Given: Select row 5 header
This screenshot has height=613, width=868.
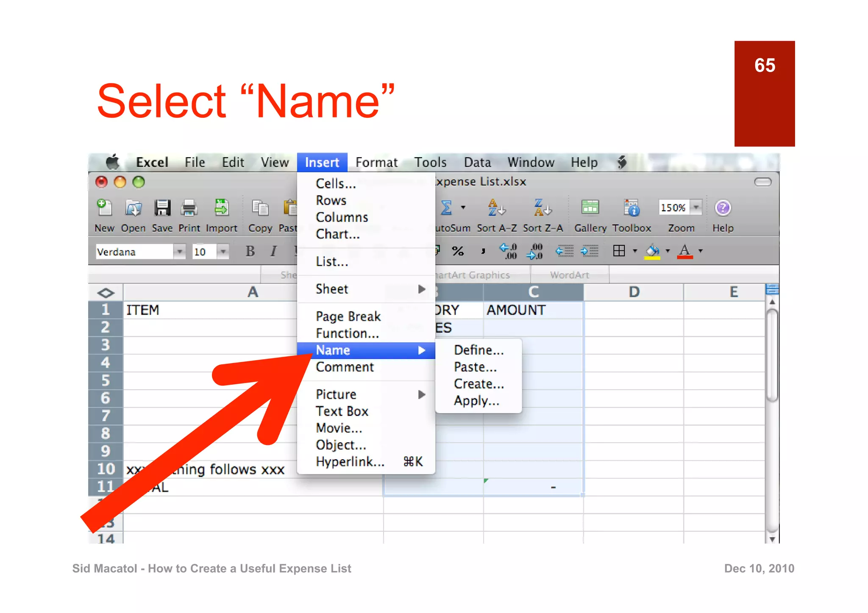Looking at the screenshot, I should point(106,380).
